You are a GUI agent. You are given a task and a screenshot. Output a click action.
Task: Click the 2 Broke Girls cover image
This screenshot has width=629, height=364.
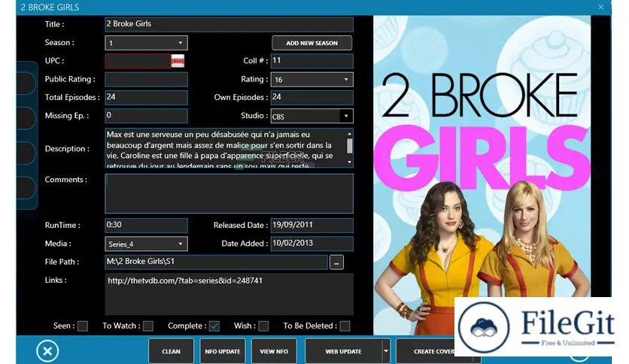pyautogui.click(x=482, y=175)
